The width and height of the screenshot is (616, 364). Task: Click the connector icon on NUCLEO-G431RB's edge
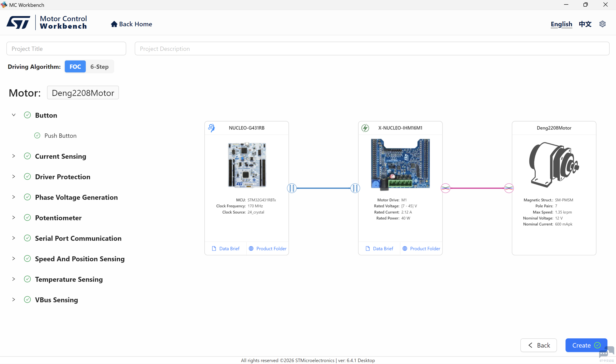coord(292,188)
